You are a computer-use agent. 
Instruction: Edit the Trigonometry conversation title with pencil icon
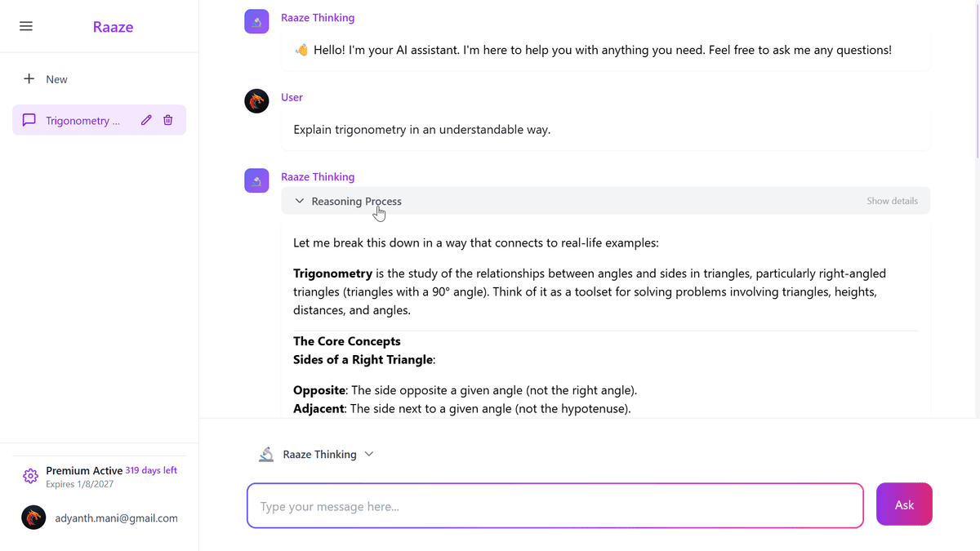click(x=145, y=119)
